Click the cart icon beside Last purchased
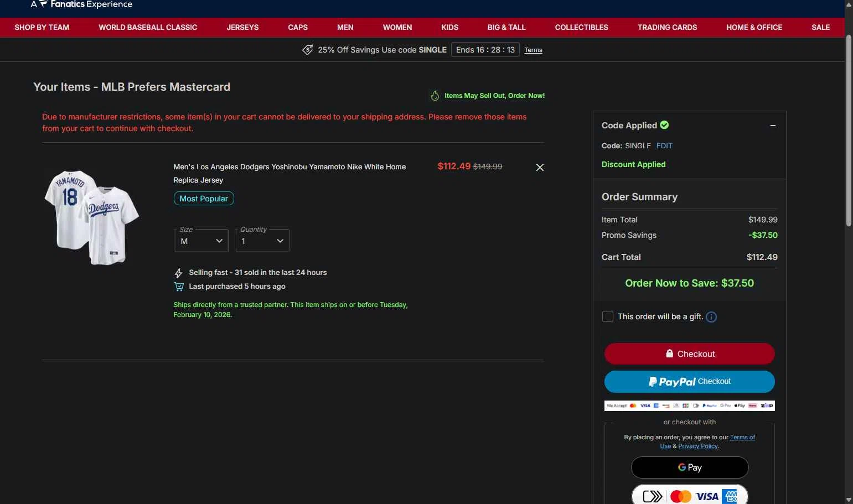 [179, 287]
